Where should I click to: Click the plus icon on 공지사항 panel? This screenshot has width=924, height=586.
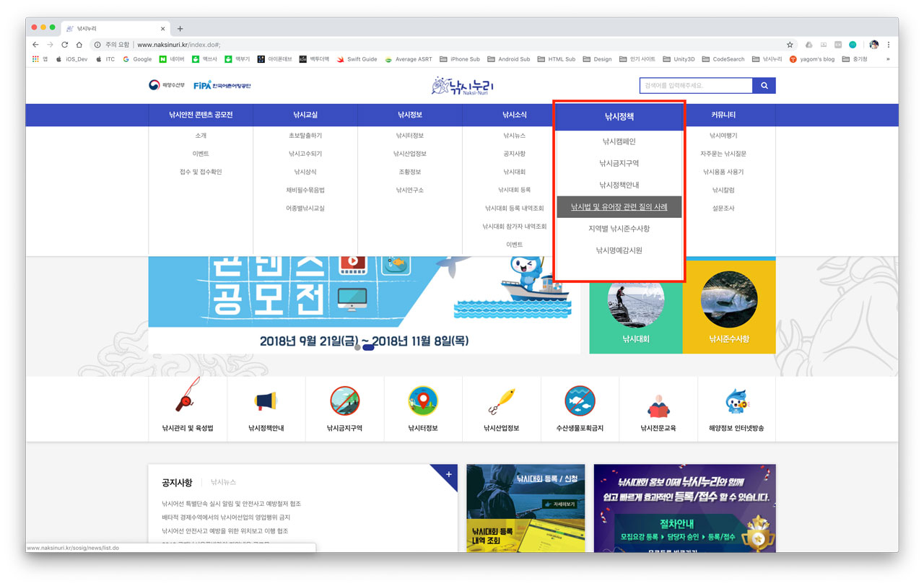pyautogui.click(x=448, y=474)
